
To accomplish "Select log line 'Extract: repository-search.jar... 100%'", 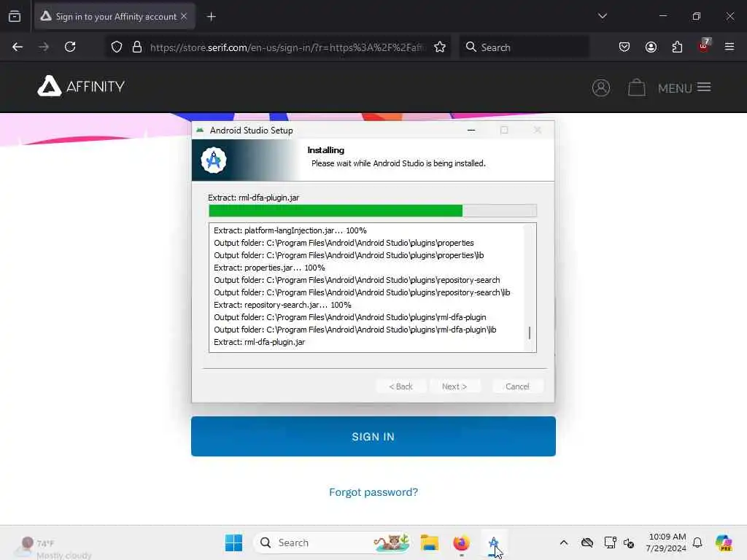I will [282, 305].
